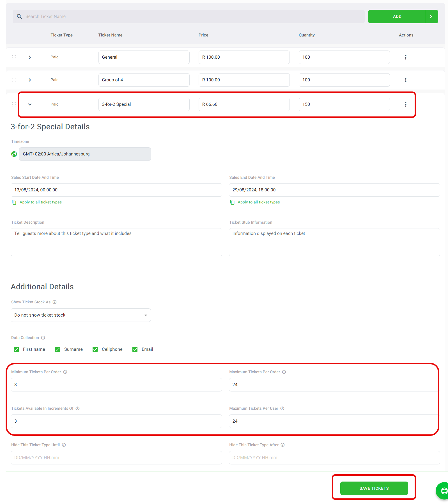Viewport: 448px width, 504px height.
Task: Click copy icon beside end date apply link
Action: [x=232, y=202]
